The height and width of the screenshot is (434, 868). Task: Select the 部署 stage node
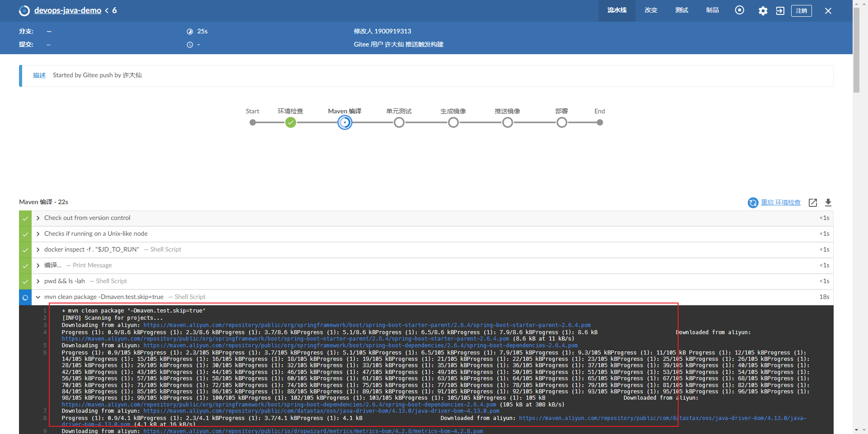tap(562, 122)
